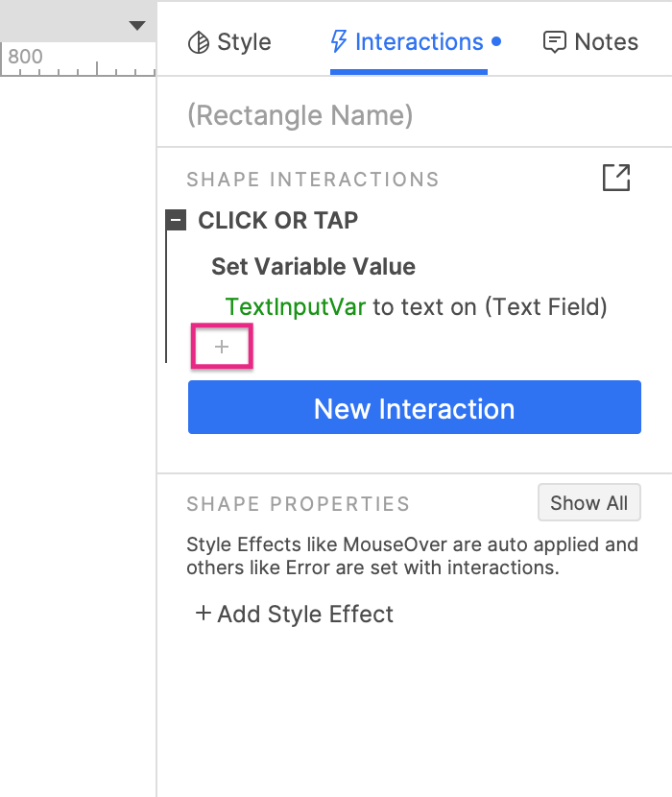Click the Notes speech bubble icon
Image resolution: width=672 pixels, height=797 pixels.
554,42
